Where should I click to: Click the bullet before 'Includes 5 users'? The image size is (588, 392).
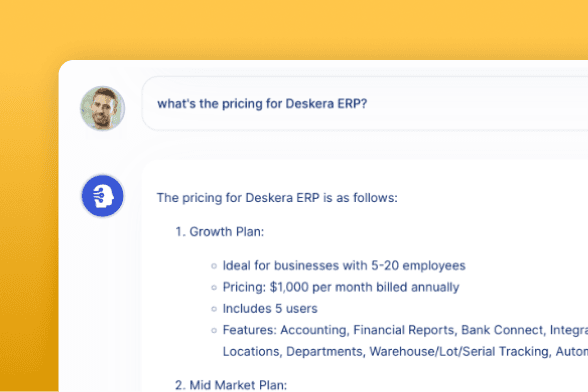coord(214,309)
